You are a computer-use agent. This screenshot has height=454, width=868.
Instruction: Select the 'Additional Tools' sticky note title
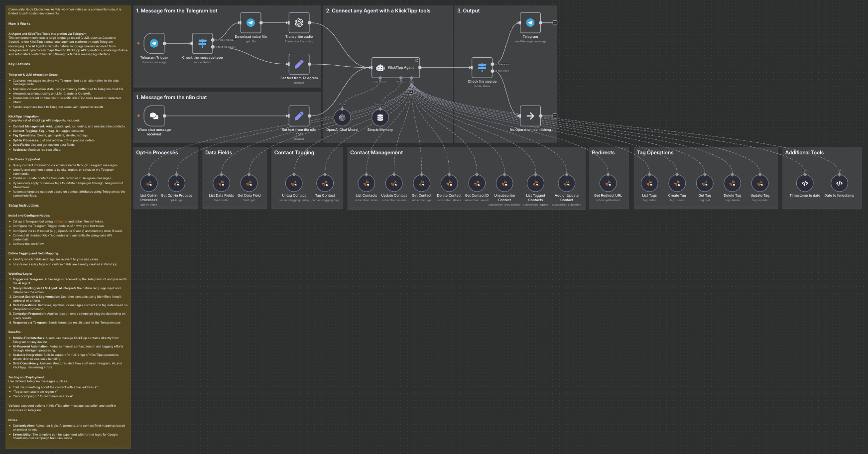pyautogui.click(x=804, y=153)
